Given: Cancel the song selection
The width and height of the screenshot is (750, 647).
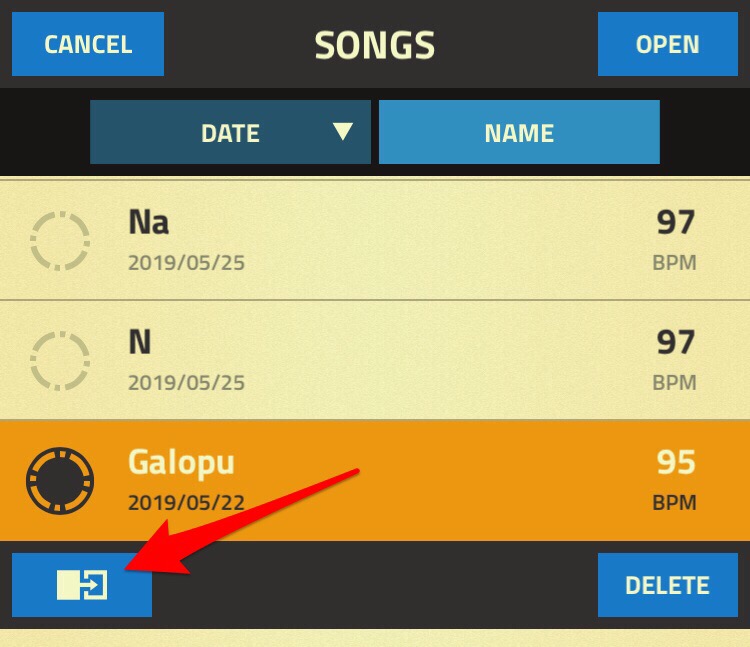Looking at the screenshot, I should [x=88, y=44].
